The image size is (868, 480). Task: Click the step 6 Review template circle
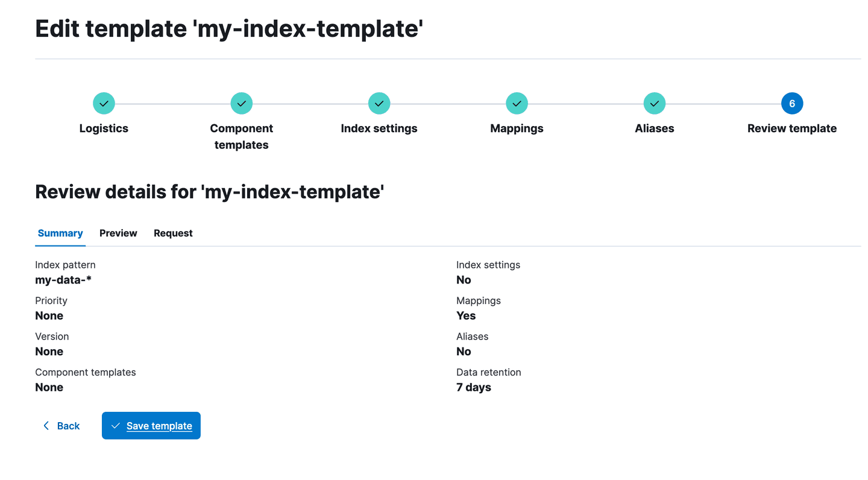pos(791,104)
